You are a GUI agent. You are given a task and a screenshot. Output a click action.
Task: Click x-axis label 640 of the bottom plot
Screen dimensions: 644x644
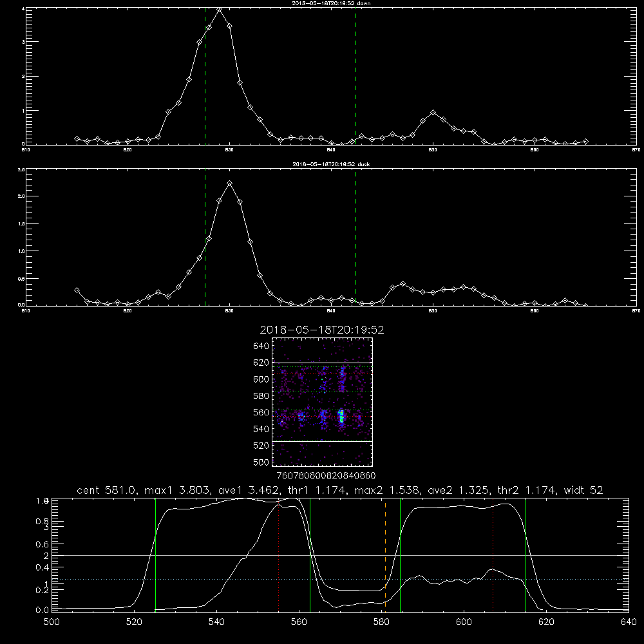click(x=629, y=622)
